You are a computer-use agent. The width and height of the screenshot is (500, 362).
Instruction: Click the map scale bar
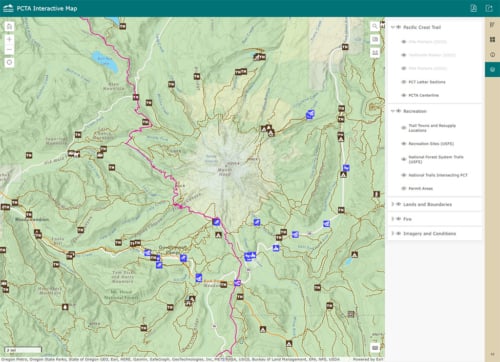click(23, 350)
